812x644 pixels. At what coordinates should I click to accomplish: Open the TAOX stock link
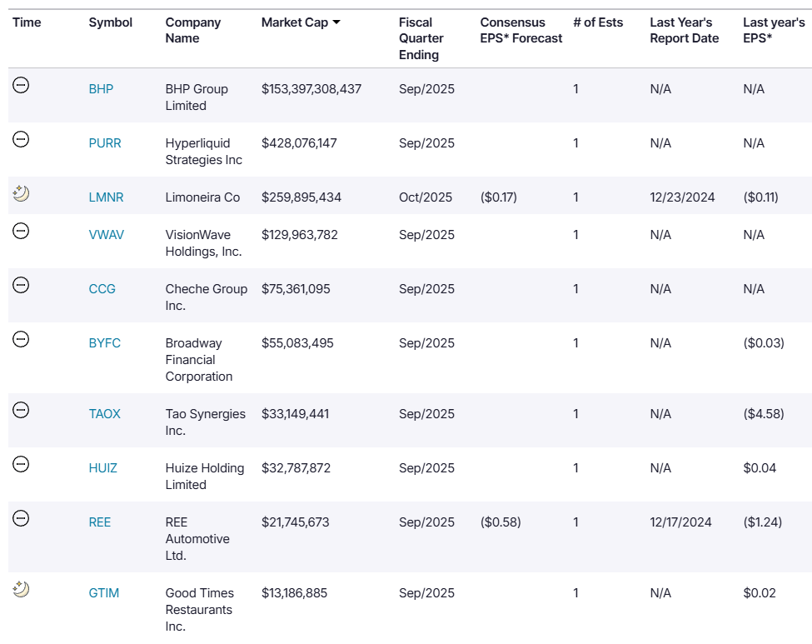click(x=105, y=414)
